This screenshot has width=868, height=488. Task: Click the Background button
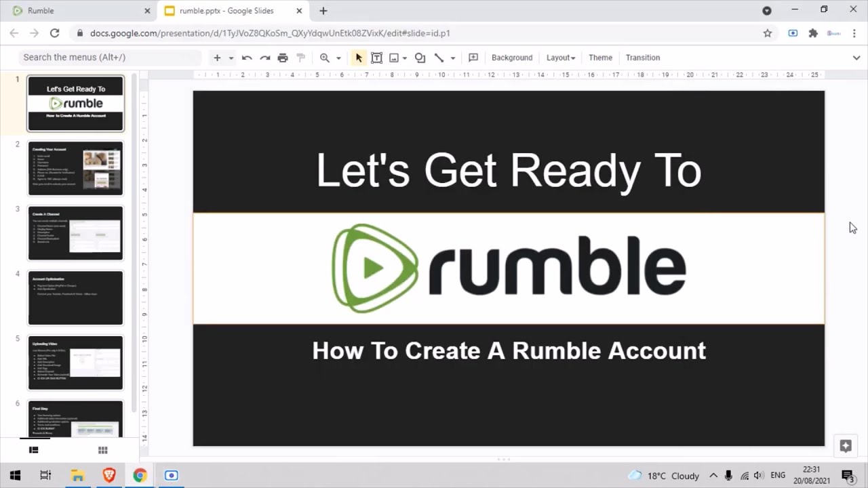512,58
